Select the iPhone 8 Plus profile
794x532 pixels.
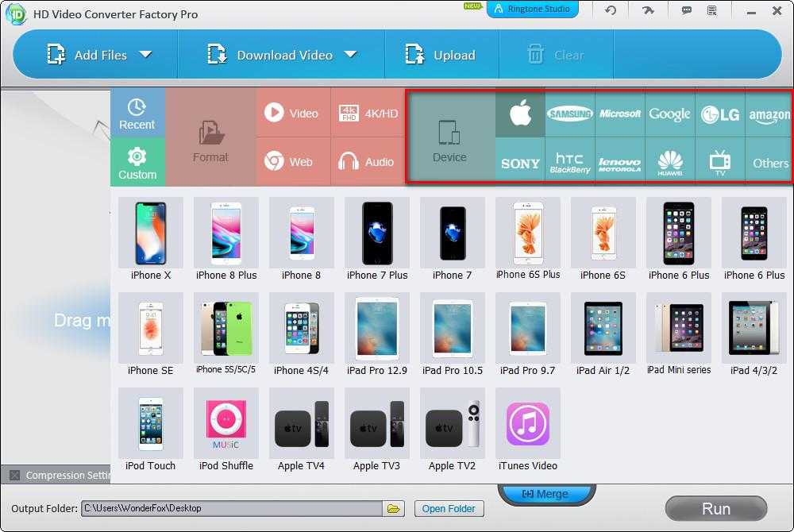(225, 239)
